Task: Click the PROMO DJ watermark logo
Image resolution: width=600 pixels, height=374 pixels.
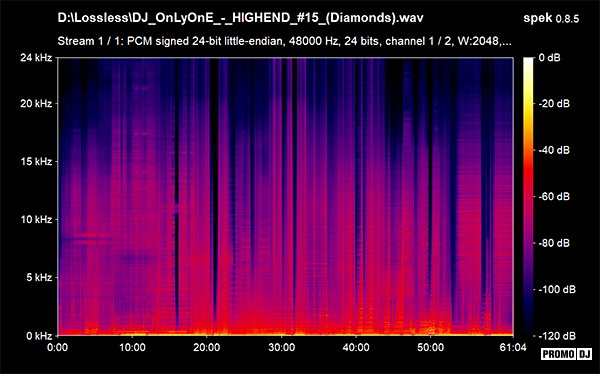Action: [566, 354]
